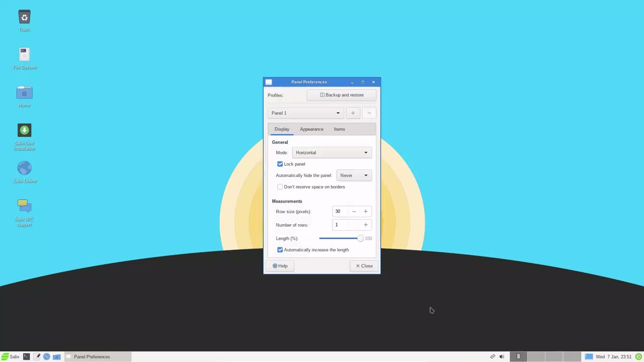Open the Automatically hide the panel dropdown

point(354,175)
